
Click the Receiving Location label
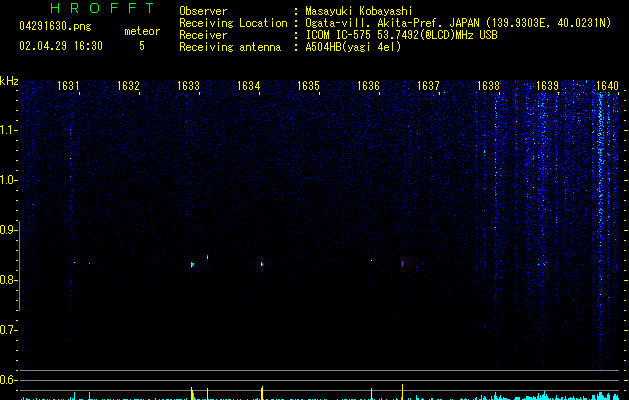tap(233, 23)
